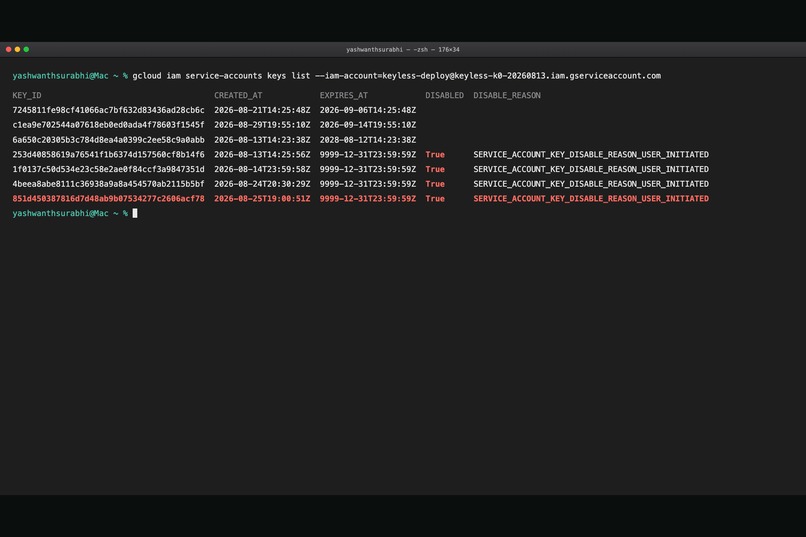806x537 pixels.
Task: Click the first prompt "yashwanthsurabhi@Mac ~ %" before gcloud
Action: (70, 76)
